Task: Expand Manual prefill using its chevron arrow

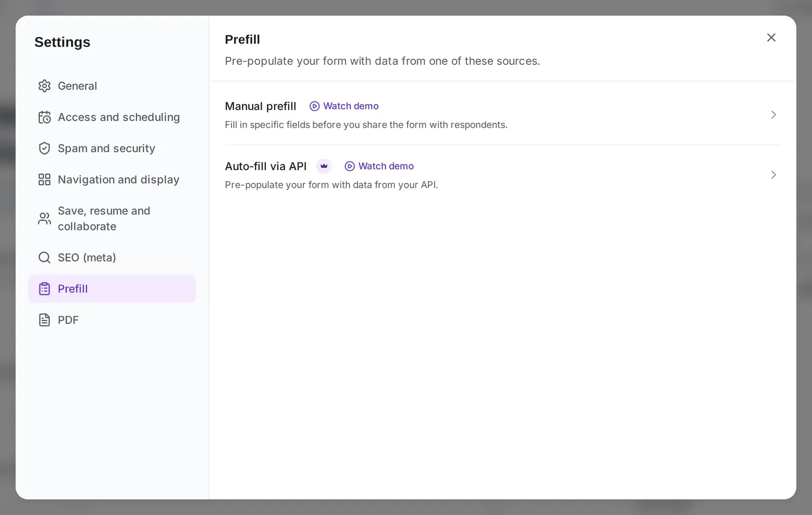Action: [x=774, y=115]
